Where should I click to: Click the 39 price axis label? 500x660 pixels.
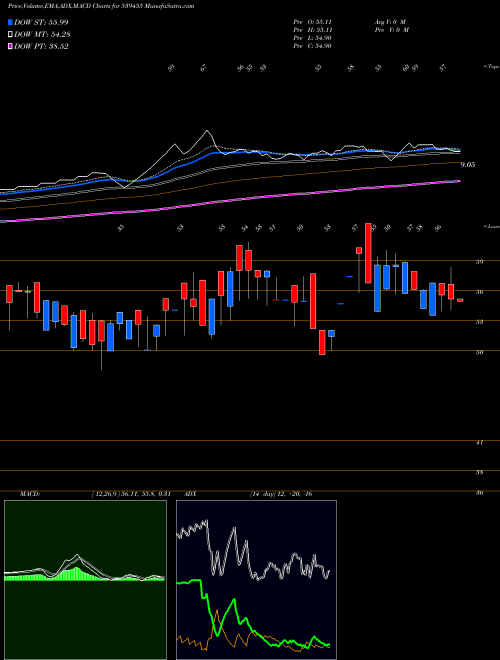pyautogui.click(x=479, y=261)
